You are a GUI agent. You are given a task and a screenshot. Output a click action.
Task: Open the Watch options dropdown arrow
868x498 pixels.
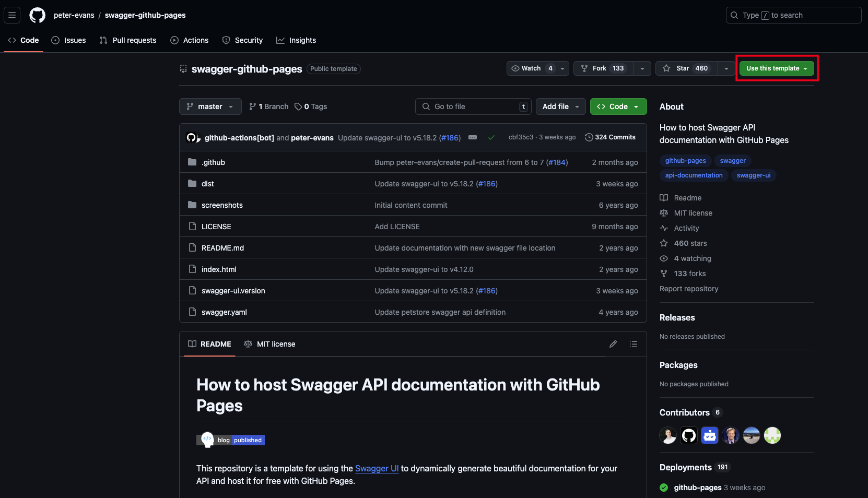(562, 68)
